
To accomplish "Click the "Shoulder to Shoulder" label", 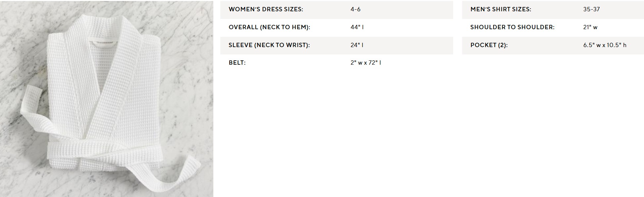I will [512, 27].
